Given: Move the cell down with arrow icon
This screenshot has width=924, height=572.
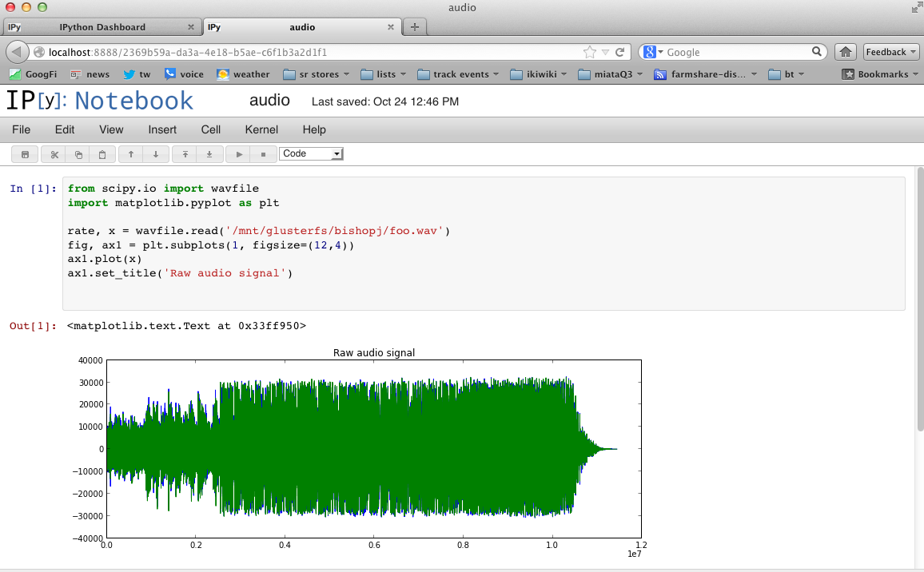Looking at the screenshot, I should click(x=155, y=154).
